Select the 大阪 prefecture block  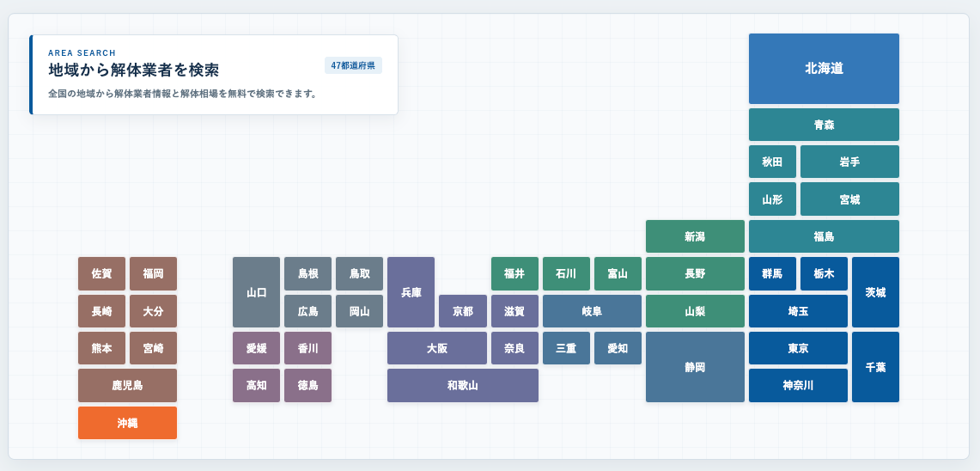(437, 348)
